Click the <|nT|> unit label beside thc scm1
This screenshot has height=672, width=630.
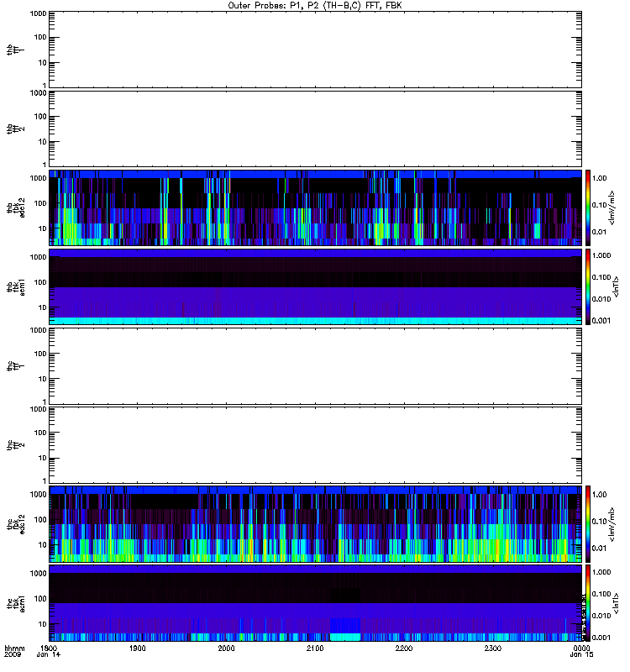[616, 603]
